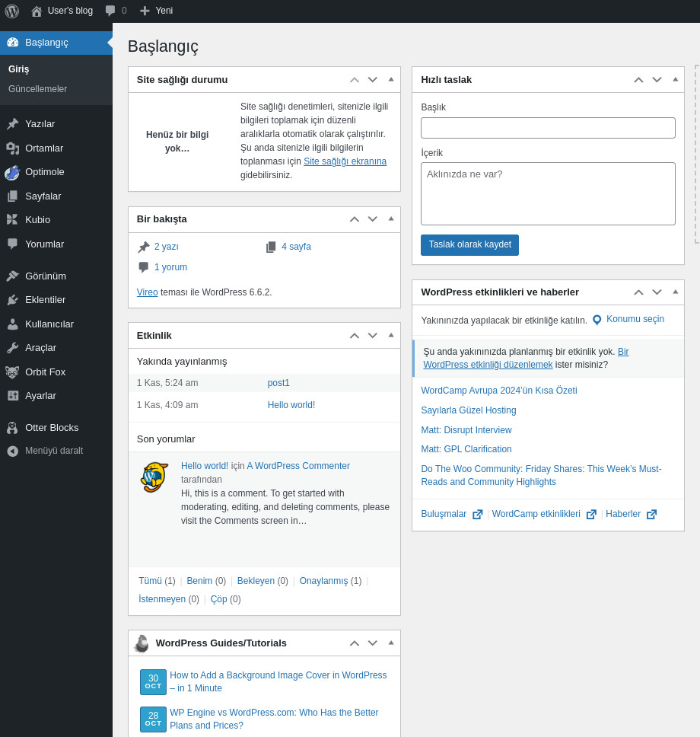Viewport: 700px width, 737px height.
Task: Move WordPress etkinlikleri ve haberler up
Action: [x=638, y=292]
